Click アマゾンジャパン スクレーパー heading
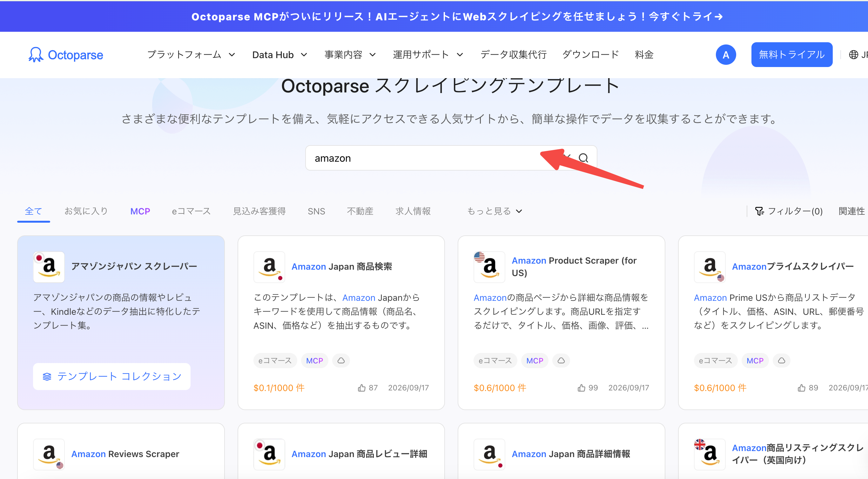The image size is (868, 479). pos(134,266)
